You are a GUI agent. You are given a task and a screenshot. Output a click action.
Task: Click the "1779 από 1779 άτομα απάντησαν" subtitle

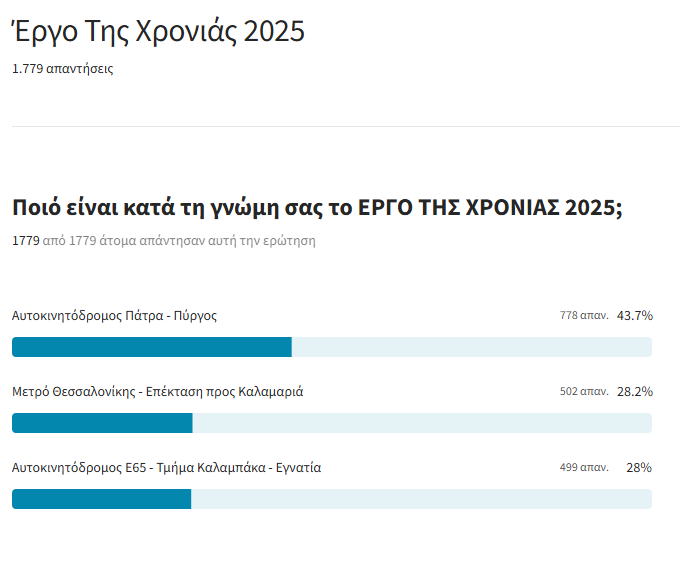(163, 241)
